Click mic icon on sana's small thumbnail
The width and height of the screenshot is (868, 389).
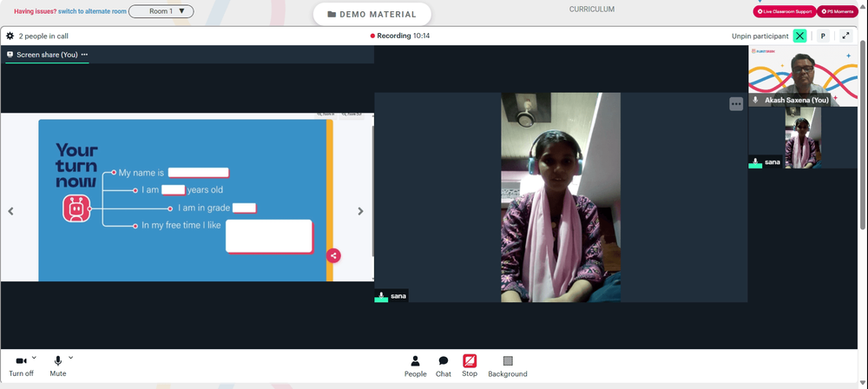755,162
